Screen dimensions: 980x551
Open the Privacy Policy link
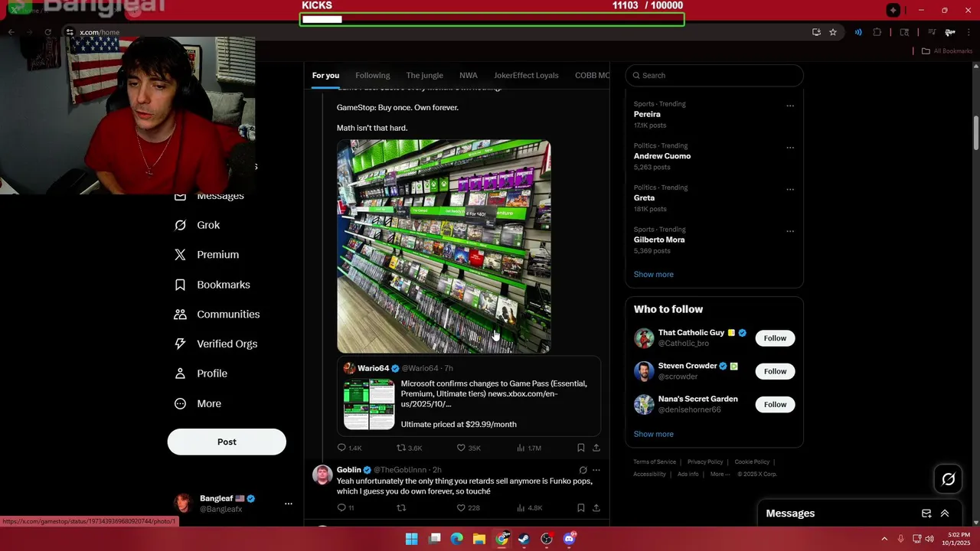(705, 462)
